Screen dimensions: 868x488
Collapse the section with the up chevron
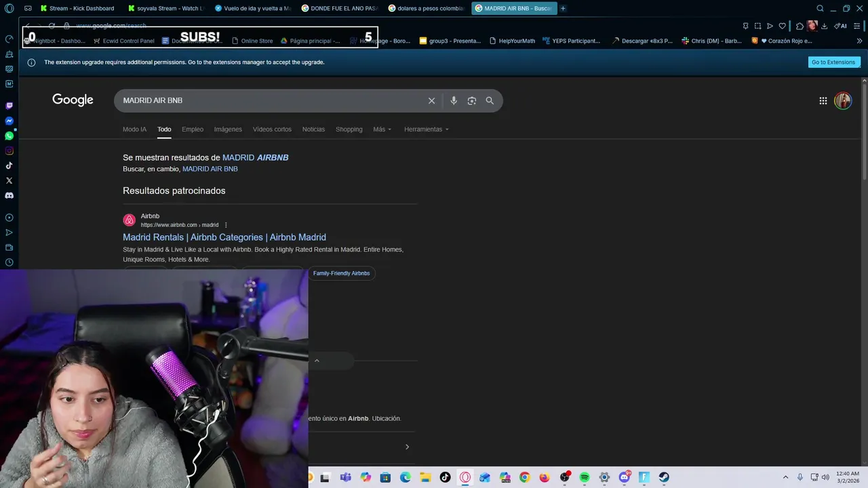(317, 361)
